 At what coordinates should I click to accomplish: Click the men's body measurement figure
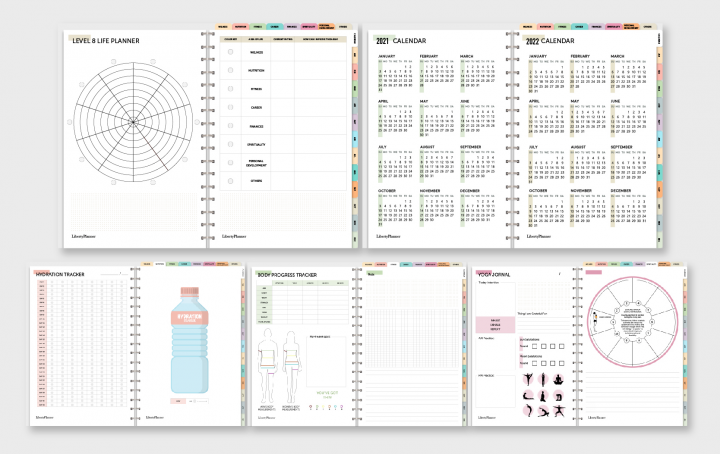coord(267,365)
